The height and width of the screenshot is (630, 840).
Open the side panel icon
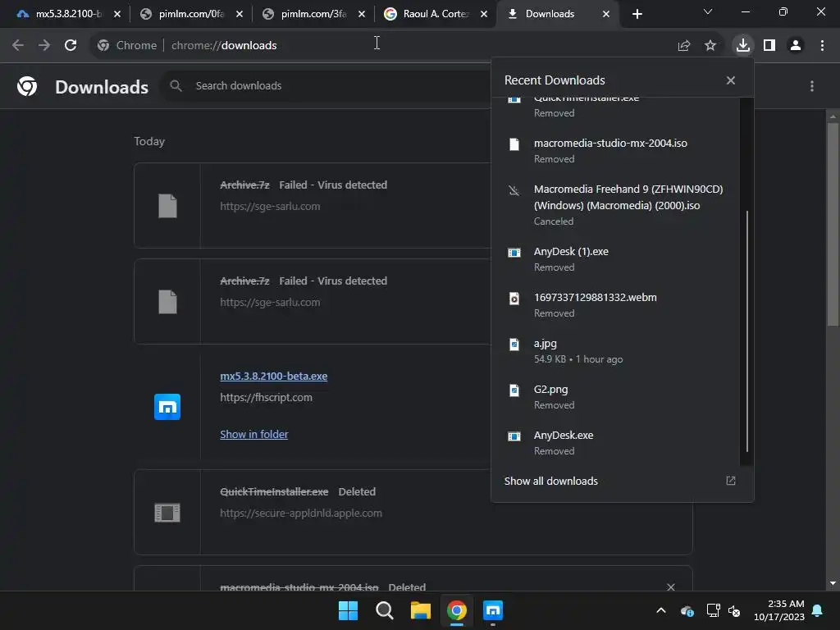pos(769,46)
